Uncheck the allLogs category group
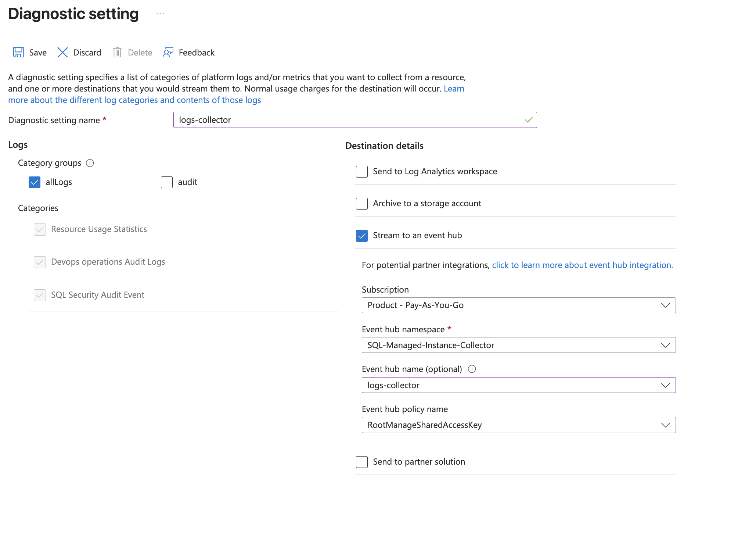756x533 pixels. pos(35,182)
